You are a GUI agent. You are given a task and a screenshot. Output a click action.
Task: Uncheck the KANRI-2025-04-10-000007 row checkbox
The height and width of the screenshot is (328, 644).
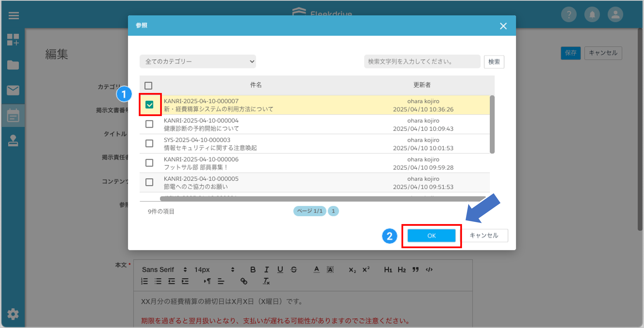150,104
